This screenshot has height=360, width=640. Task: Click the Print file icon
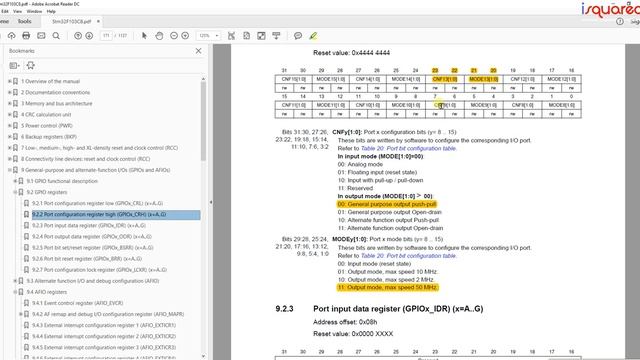26,36
